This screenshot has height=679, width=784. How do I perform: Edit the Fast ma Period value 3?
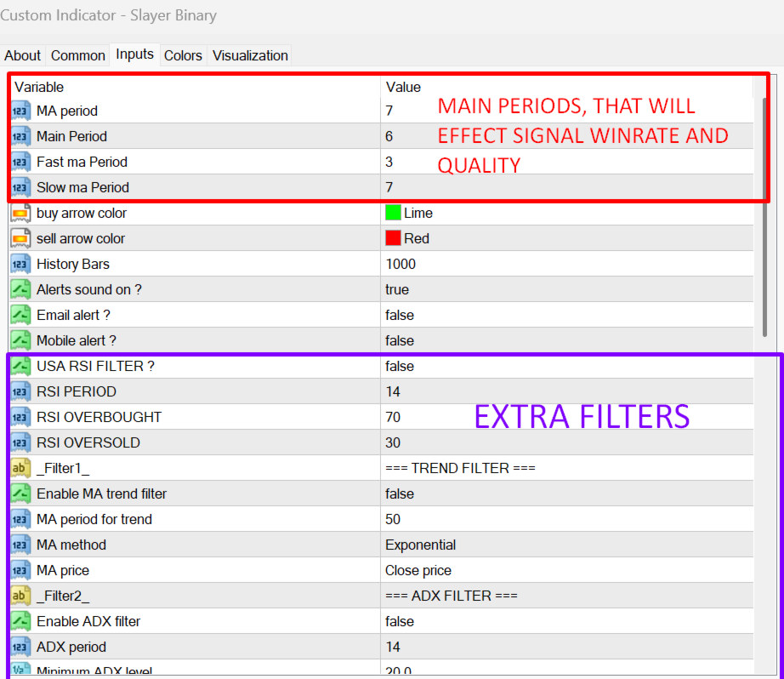[x=567, y=163]
